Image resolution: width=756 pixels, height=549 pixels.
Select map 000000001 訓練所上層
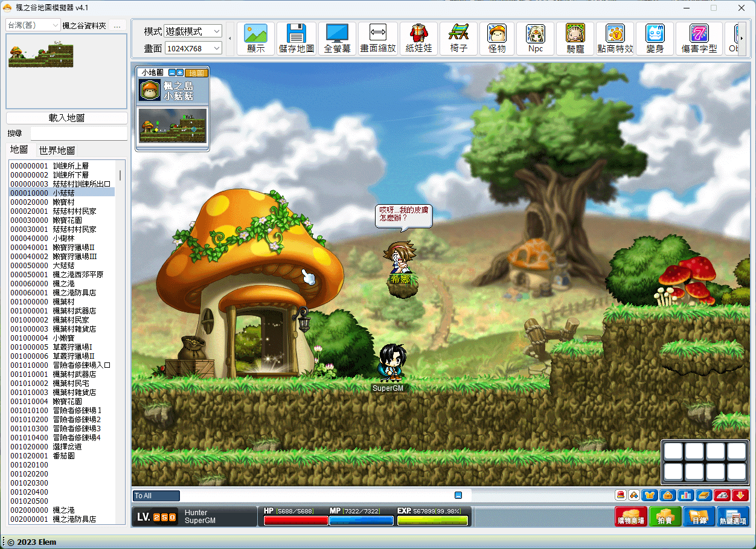coord(61,165)
